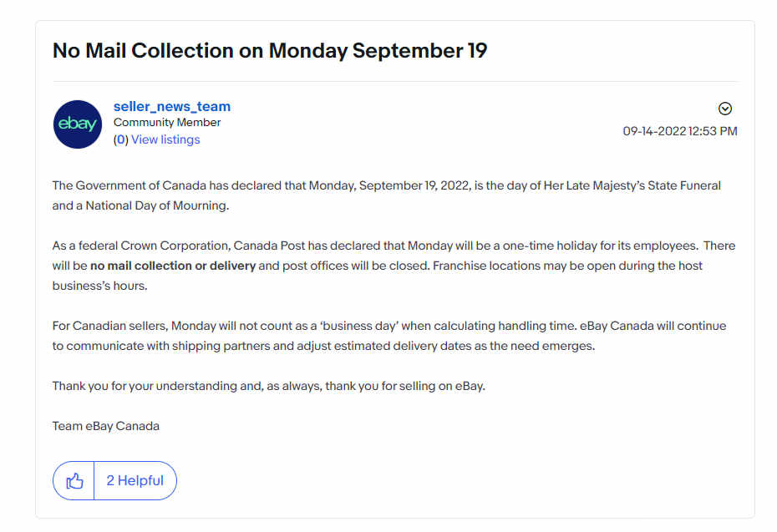
Task: Click the View listings link
Action: (165, 139)
